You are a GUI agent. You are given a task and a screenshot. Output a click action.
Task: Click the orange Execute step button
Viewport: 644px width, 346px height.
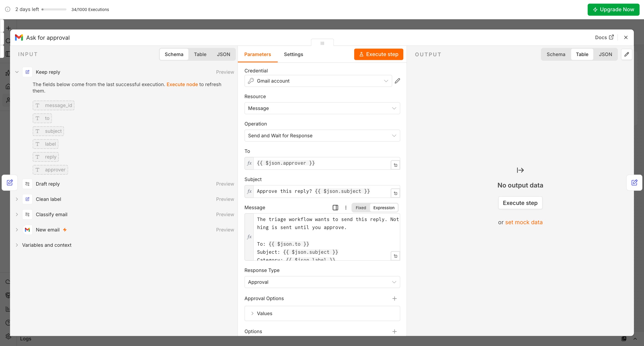[x=379, y=54]
